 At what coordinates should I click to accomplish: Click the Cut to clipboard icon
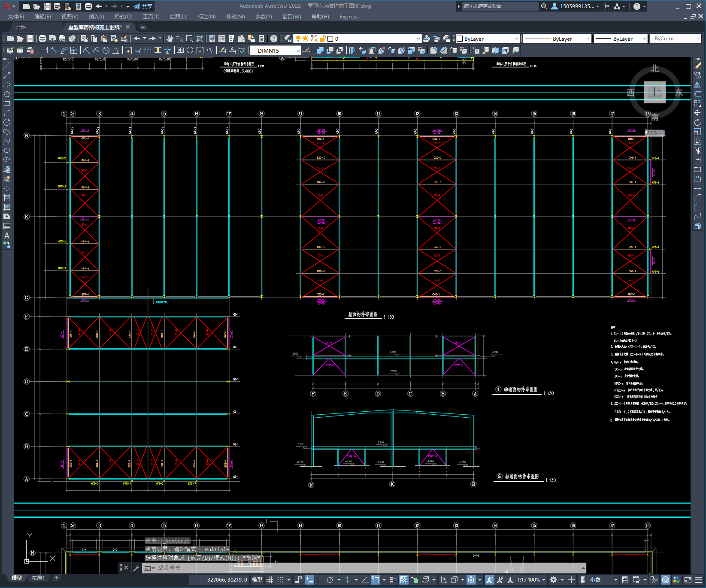[85, 39]
